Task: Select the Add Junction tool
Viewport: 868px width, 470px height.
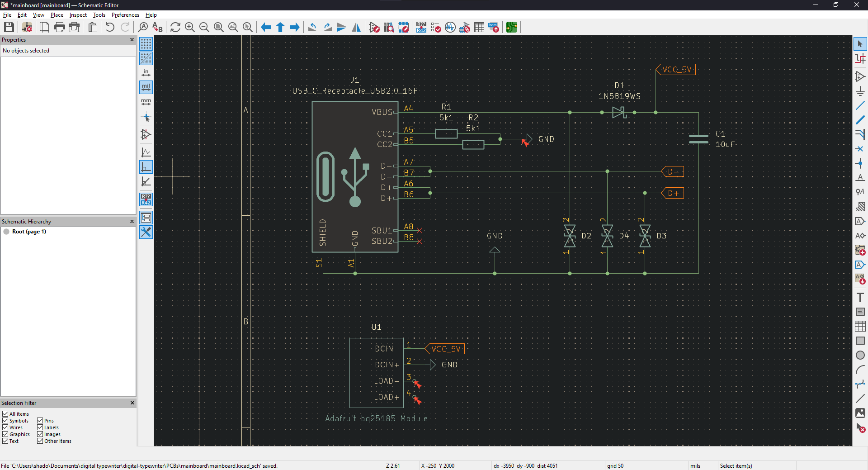Action: pyautogui.click(x=860, y=163)
